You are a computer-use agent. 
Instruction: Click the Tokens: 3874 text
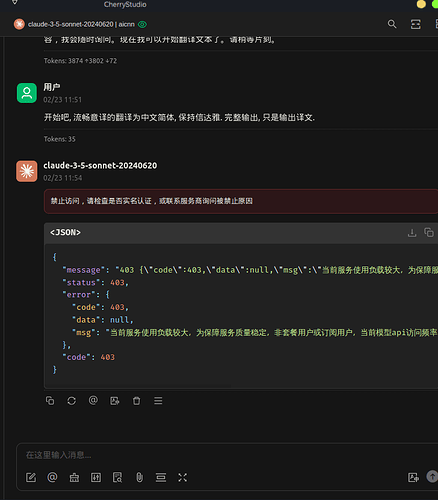point(80,61)
